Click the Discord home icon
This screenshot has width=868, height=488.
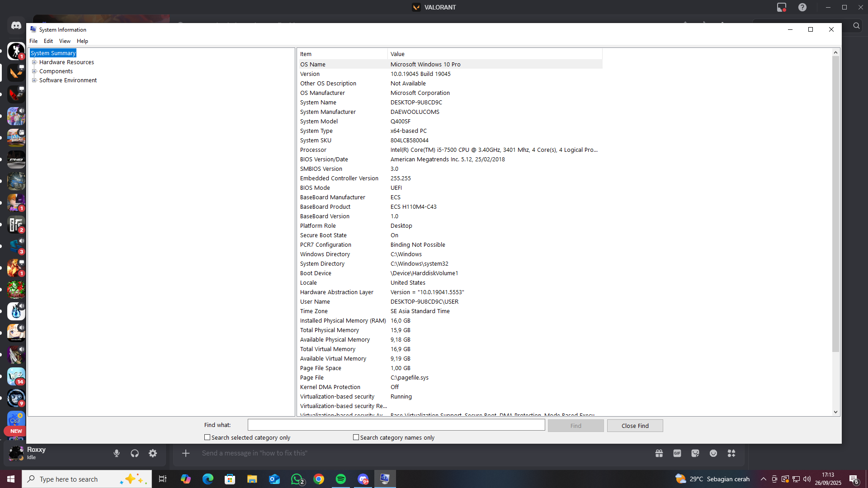(x=16, y=26)
